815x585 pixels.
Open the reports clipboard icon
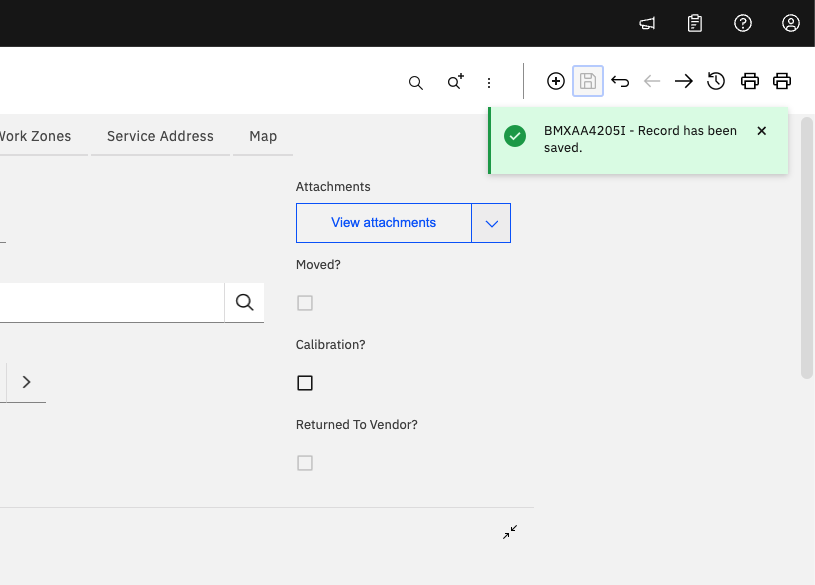tap(695, 23)
